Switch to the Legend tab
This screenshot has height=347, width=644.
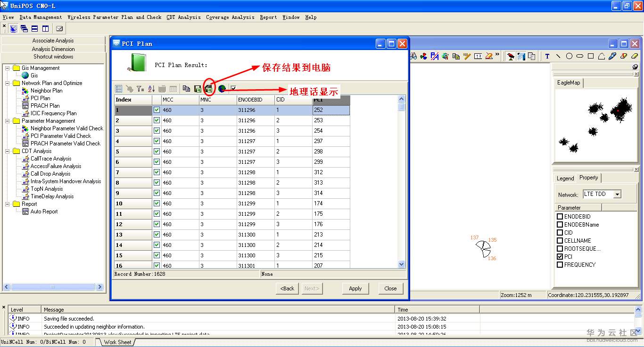[565, 178]
